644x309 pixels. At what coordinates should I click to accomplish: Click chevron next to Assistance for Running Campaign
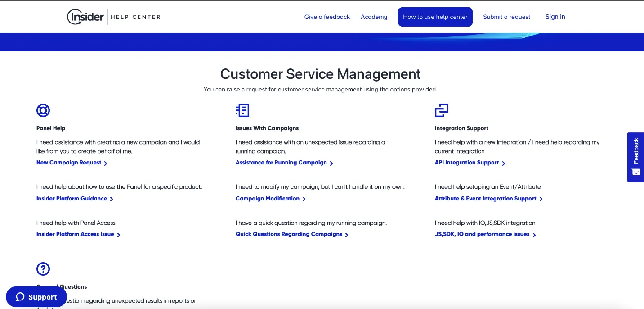click(x=331, y=163)
